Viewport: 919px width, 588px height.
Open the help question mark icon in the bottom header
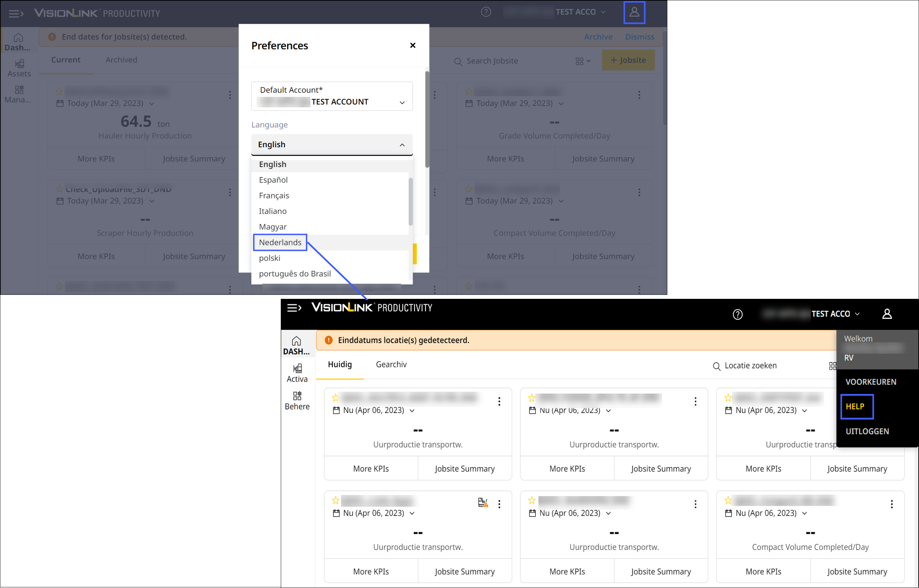point(737,314)
